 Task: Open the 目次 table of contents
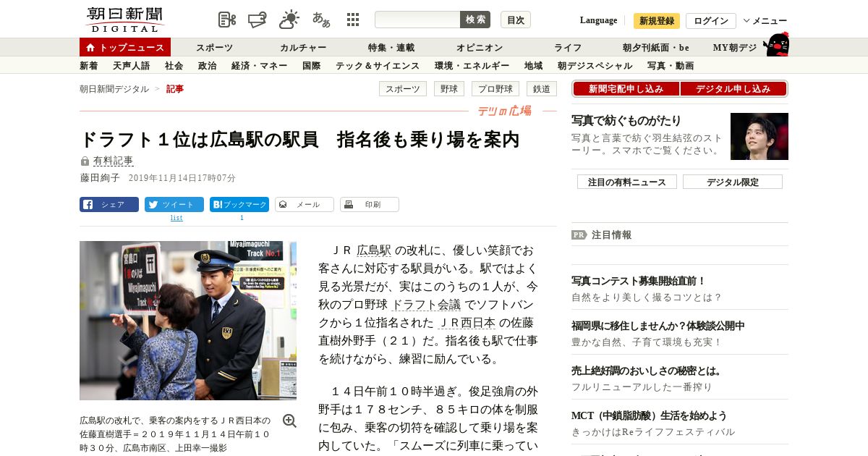tap(516, 20)
